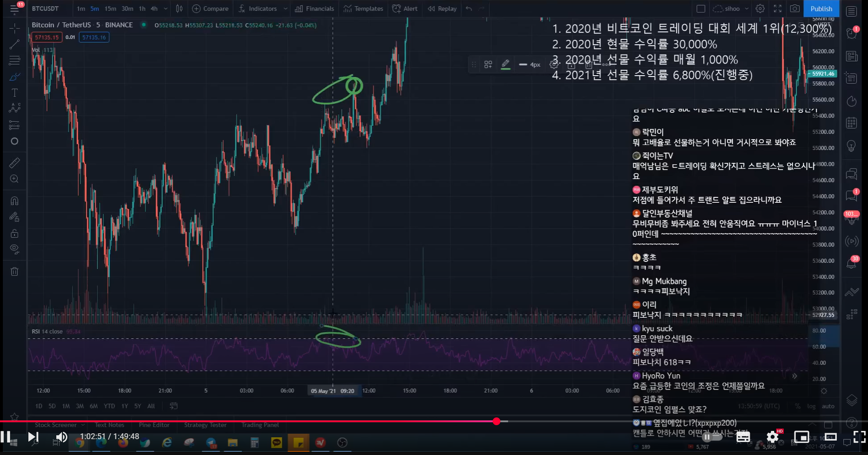Screen dimensions: 868x455
Task: Open the select layout square icon
Action: point(701,9)
